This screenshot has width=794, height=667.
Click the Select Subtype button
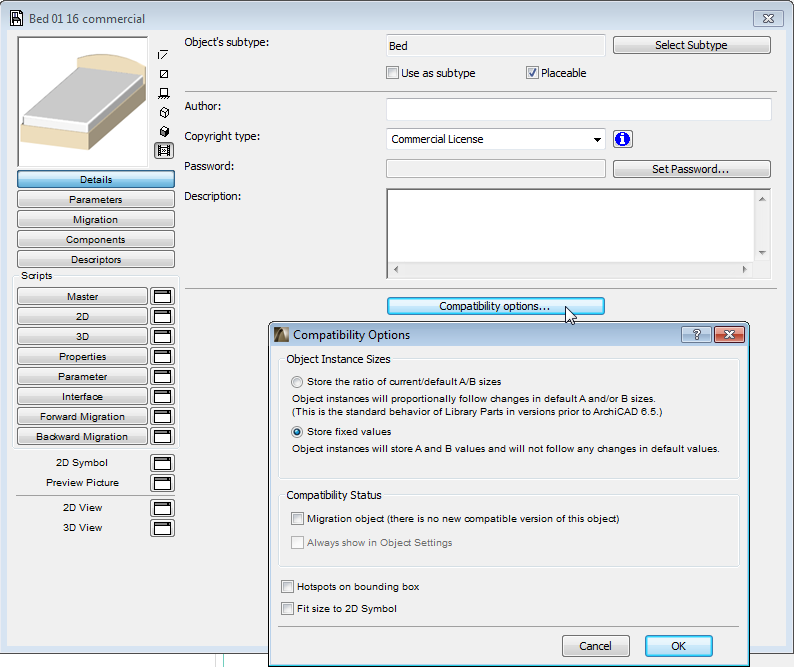[692, 45]
